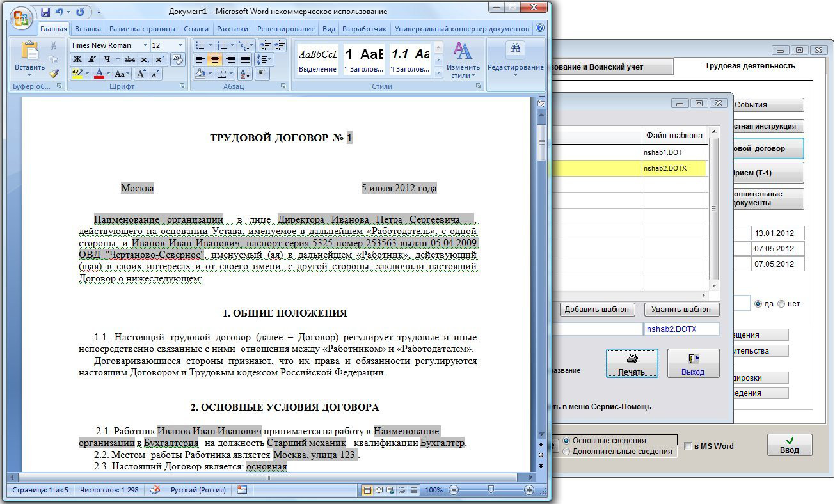
Task: Open the font size dropdown
Action: 181,45
